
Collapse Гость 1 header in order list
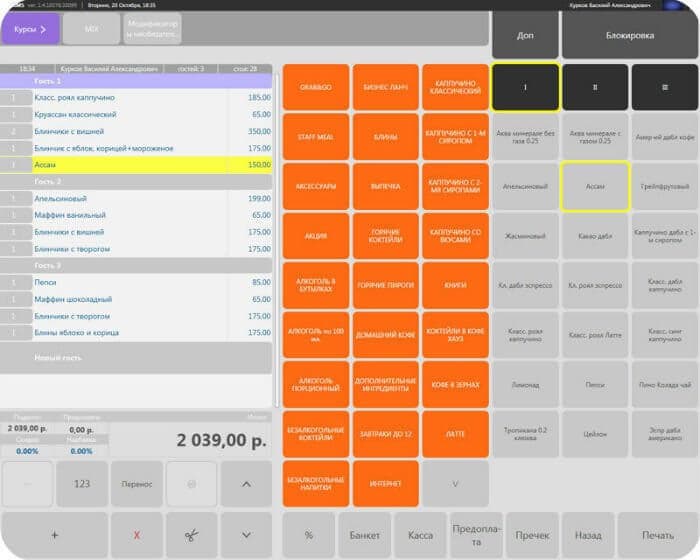(x=136, y=81)
